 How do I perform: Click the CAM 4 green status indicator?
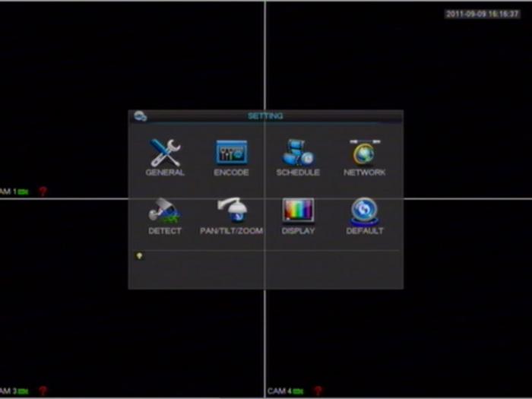click(298, 391)
